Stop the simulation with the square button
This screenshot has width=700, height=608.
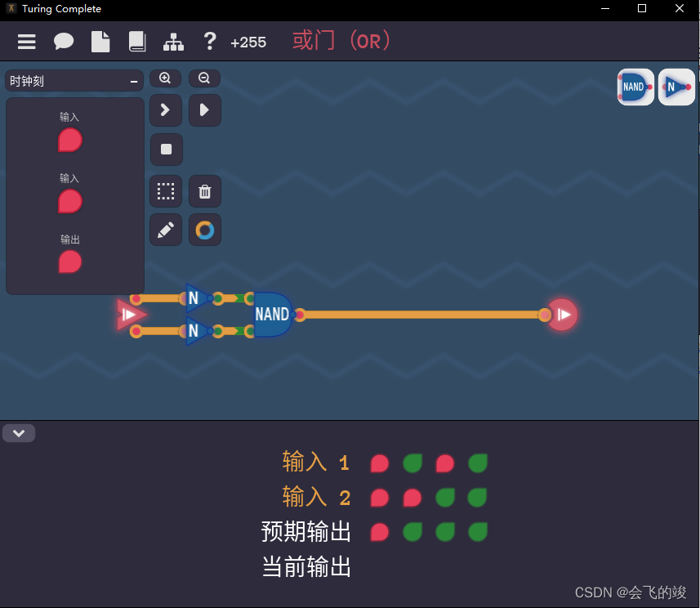(166, 150)
